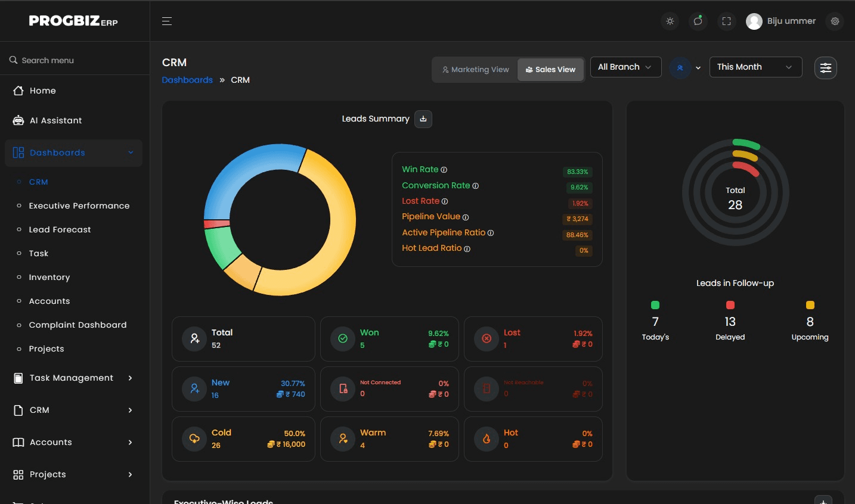This screenshot has width=855, height=504.
Task: Click the Active Pipeline Ratio info icon
Action: click(x=491, y=233)
